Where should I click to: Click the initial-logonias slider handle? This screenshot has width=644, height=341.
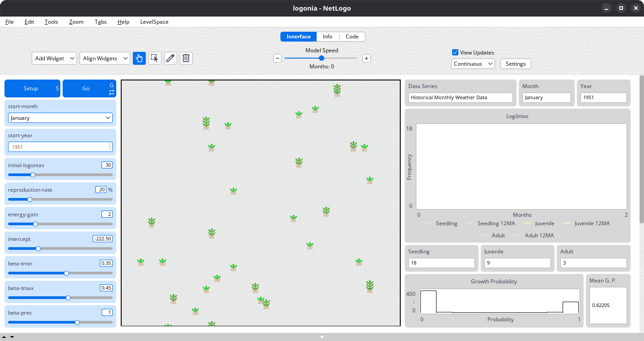pyautogui.click(x=33, y=175)
